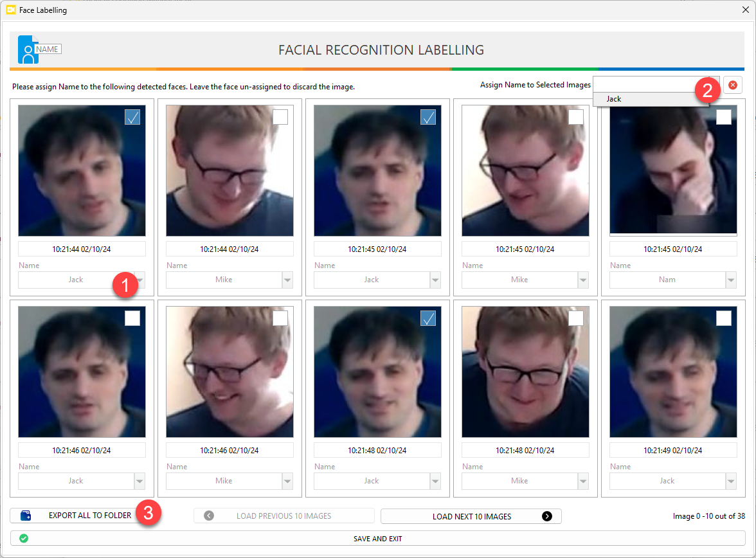
Task: Uncheck the 10:21:44 Jack face checkbox
Action: [132, 117]
